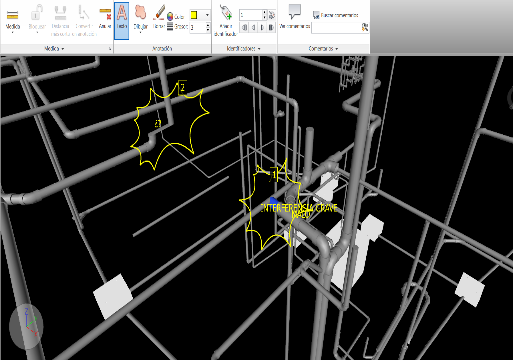Click the quick comment search field
Screen dimensions: 513x360
tap(336, 28)
